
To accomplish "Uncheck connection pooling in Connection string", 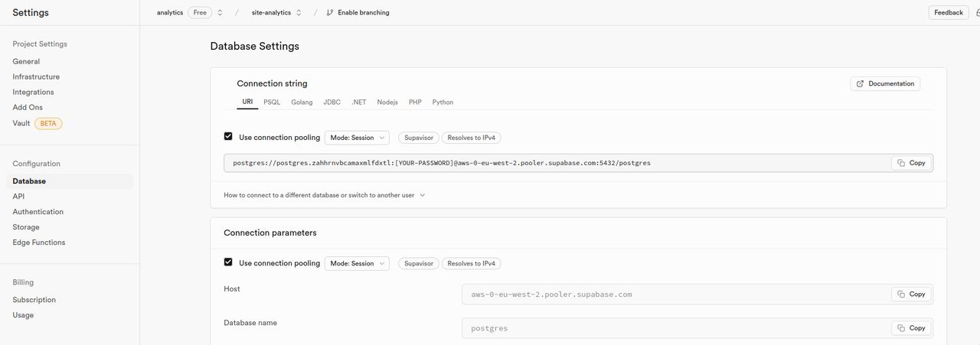I will coord(228,137).
